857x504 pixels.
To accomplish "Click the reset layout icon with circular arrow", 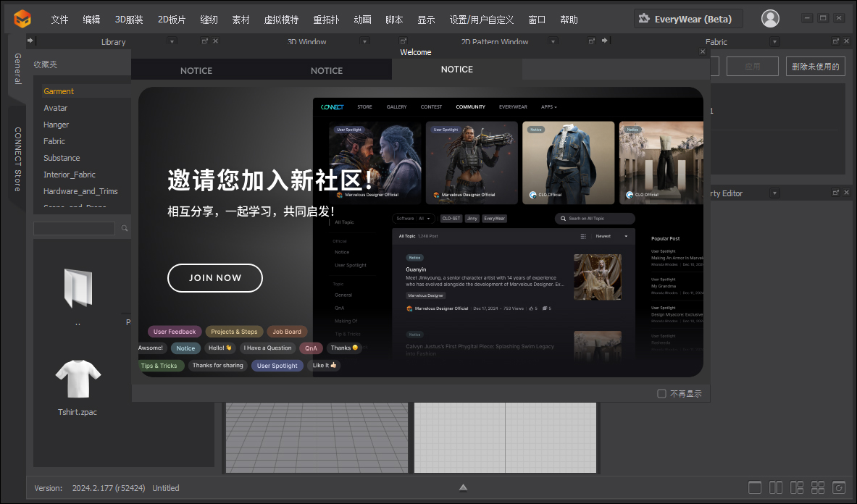I will coord(839,487).
